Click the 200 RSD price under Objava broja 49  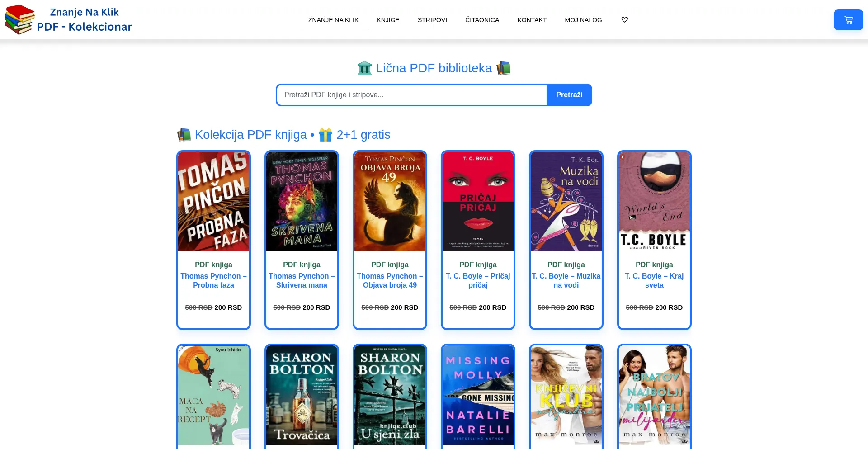[x=405, y=307]
